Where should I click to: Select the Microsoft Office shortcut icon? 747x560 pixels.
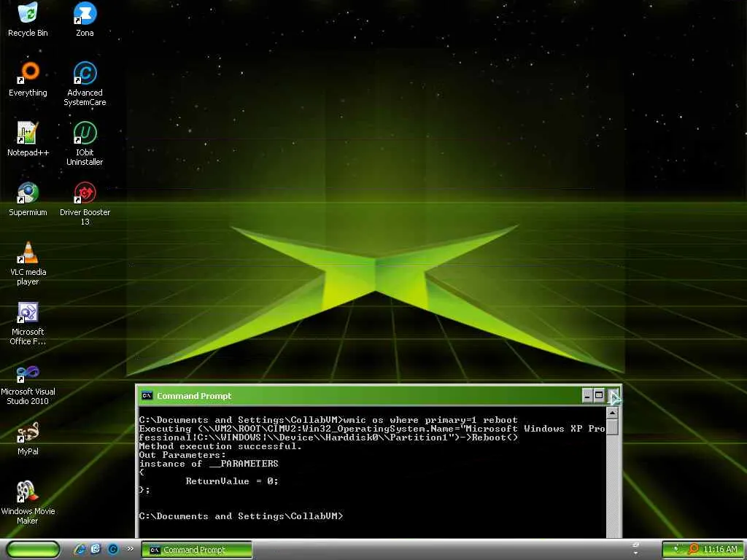pyautogui.click(x=28, y=323)
